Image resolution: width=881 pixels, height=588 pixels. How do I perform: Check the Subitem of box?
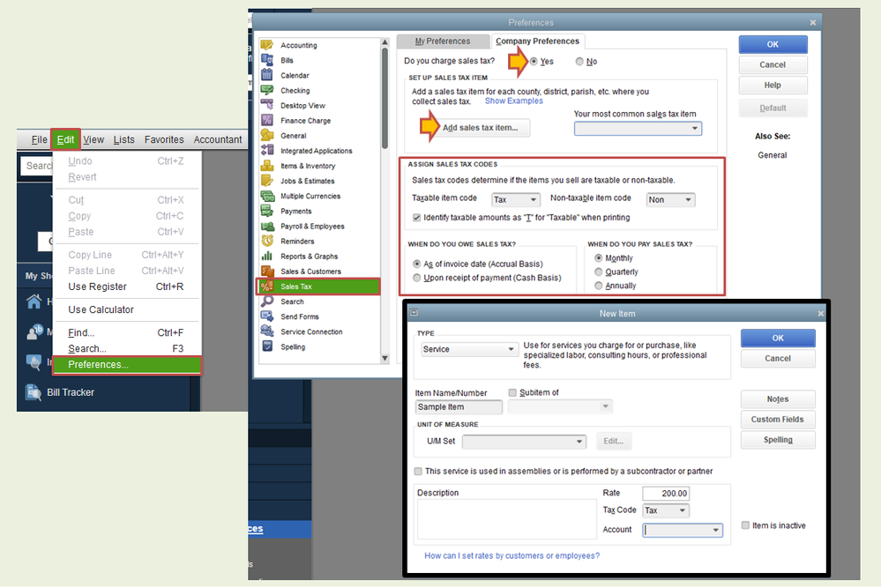pyautogui.click(x=512, y=392)
